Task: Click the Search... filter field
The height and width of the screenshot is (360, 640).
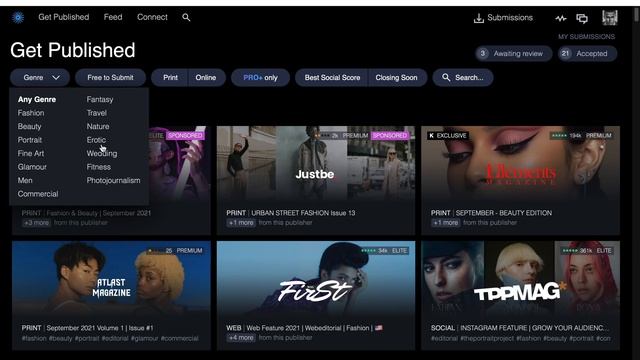Action: click(x=463, y=78)
